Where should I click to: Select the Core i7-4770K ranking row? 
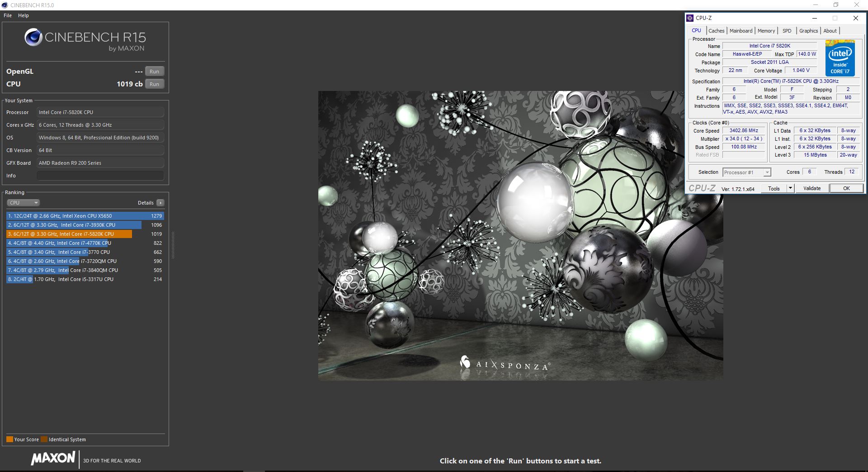pos(85,243)
